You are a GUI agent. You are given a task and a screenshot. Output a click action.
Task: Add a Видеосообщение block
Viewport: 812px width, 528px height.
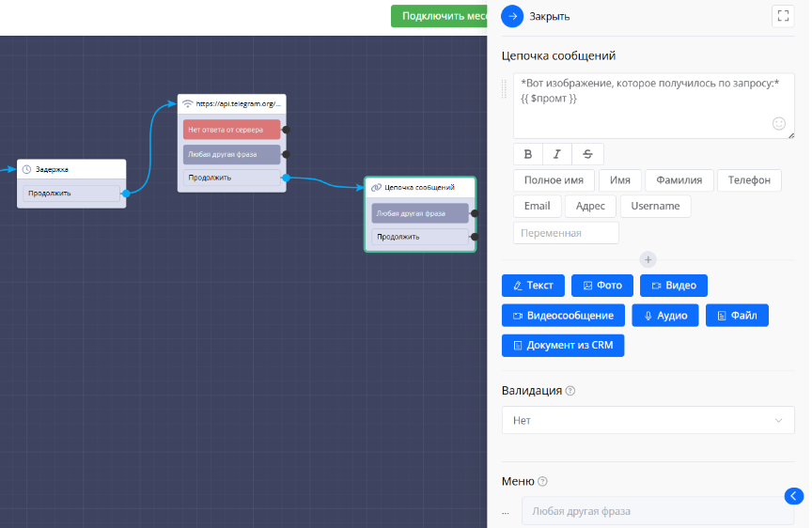click(562, 316)
